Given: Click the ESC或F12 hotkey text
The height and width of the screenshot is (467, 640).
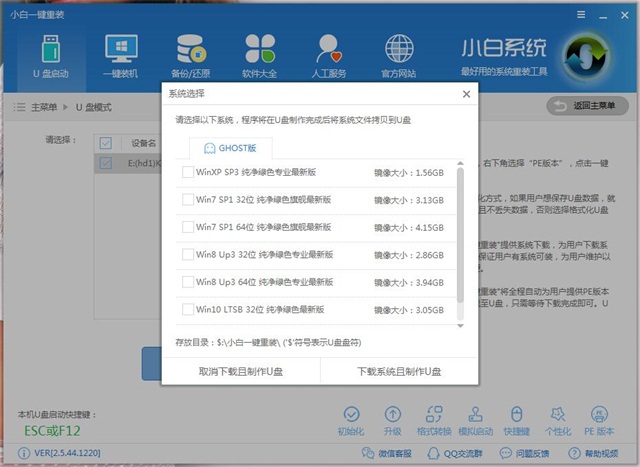Looking at the screenshot, I should (x=52, y=431).
